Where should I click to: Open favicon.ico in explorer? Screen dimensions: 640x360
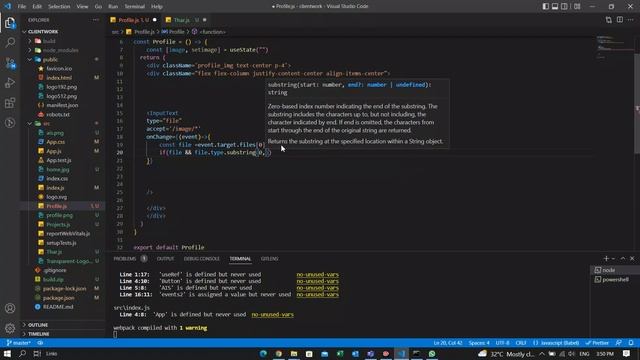(x=59, y=69)
